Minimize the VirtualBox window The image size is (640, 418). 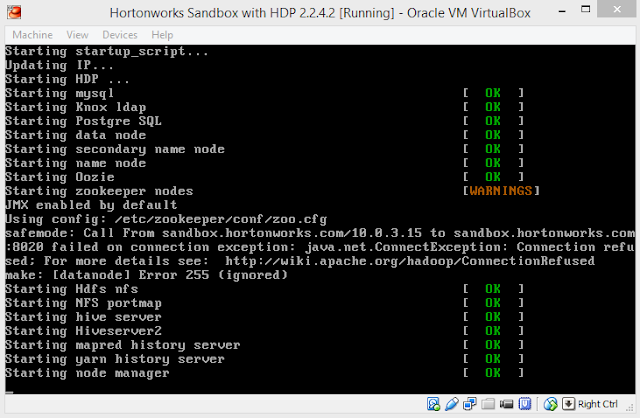[562, 11]
